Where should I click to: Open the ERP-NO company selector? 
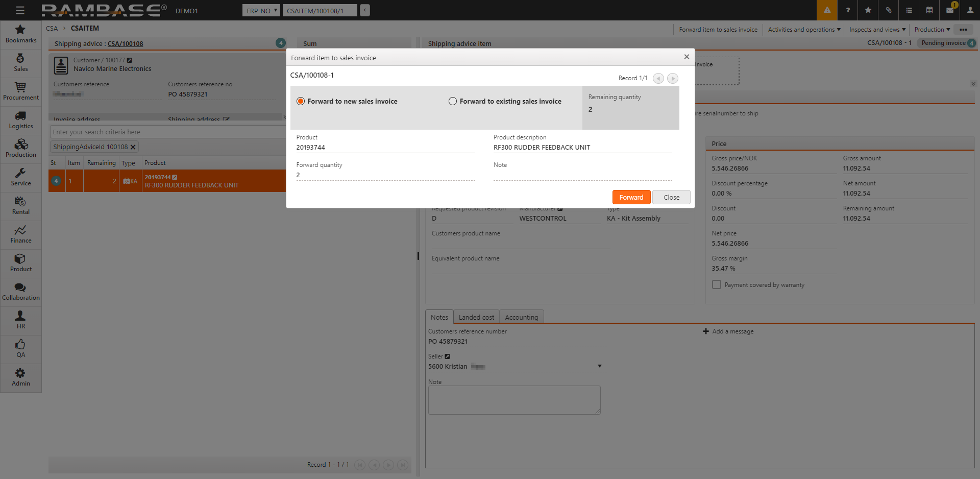tap(262, 11)
